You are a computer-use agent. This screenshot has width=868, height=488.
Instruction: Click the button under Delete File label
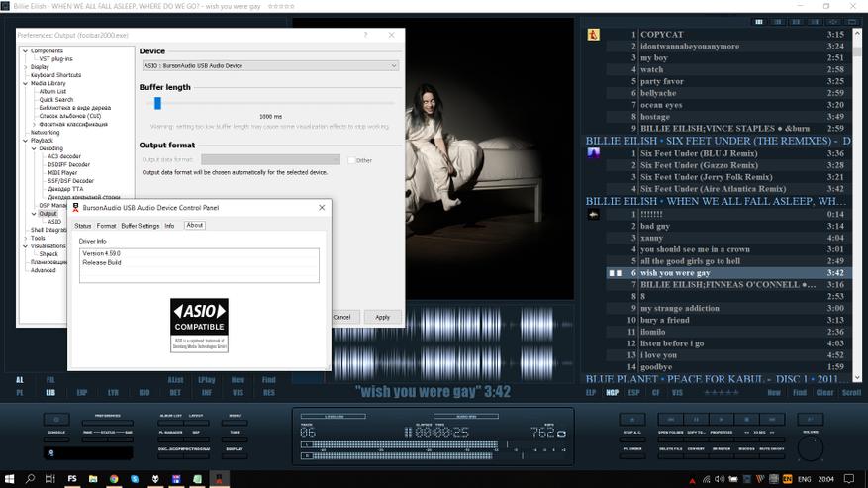coord(670,456)
